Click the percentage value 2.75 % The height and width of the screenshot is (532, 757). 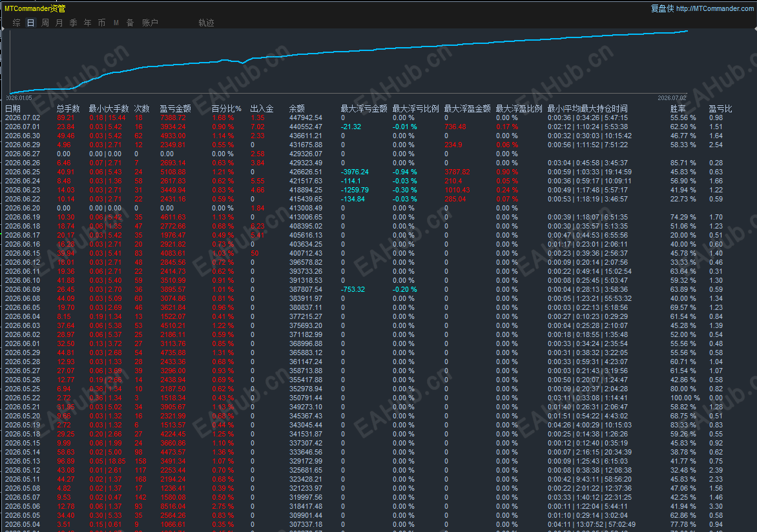pyautogui.click(x=223, y=506)
